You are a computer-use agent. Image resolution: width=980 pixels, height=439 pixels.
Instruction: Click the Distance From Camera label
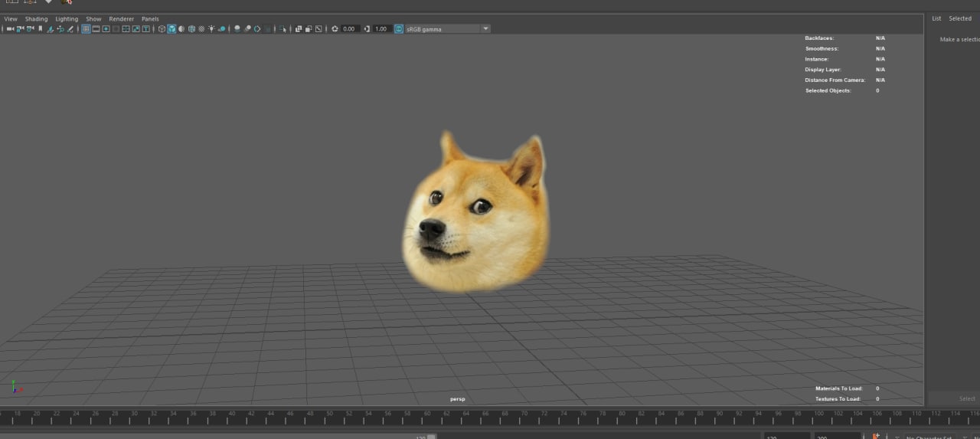[x=835, y=80]
